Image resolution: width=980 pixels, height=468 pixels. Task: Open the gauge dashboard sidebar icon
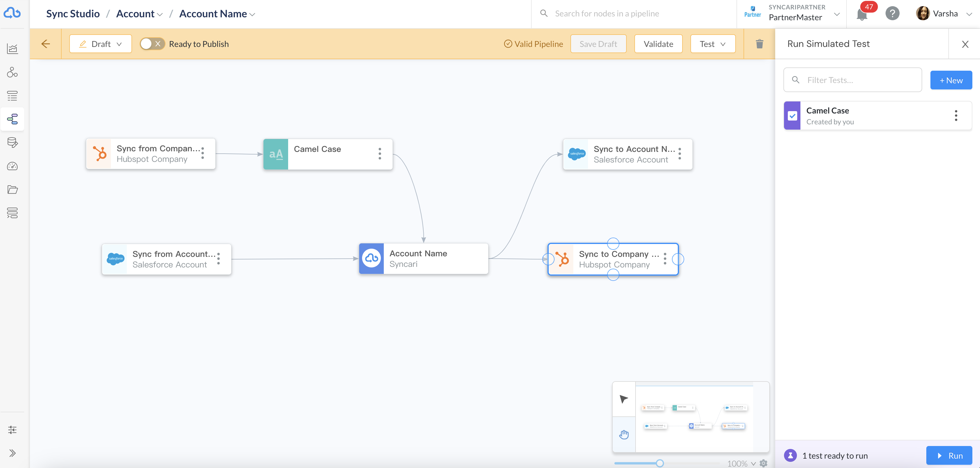[12, 166]
